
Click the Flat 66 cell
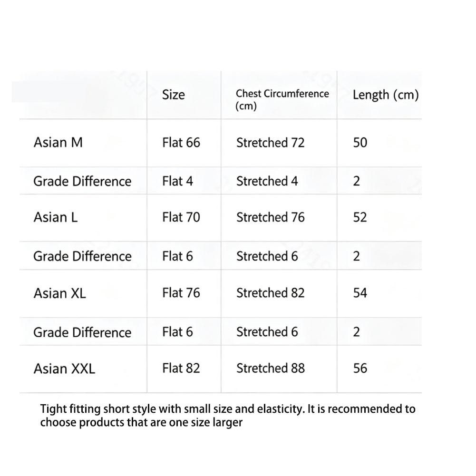click(x=181, y=143)
